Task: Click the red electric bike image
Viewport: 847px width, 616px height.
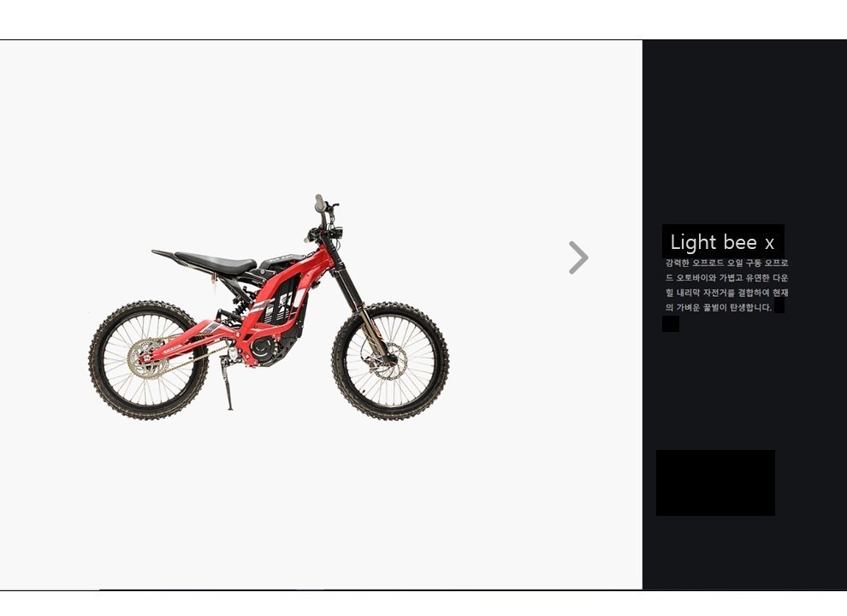Action: pyautogui.click(x=269, y=307)
